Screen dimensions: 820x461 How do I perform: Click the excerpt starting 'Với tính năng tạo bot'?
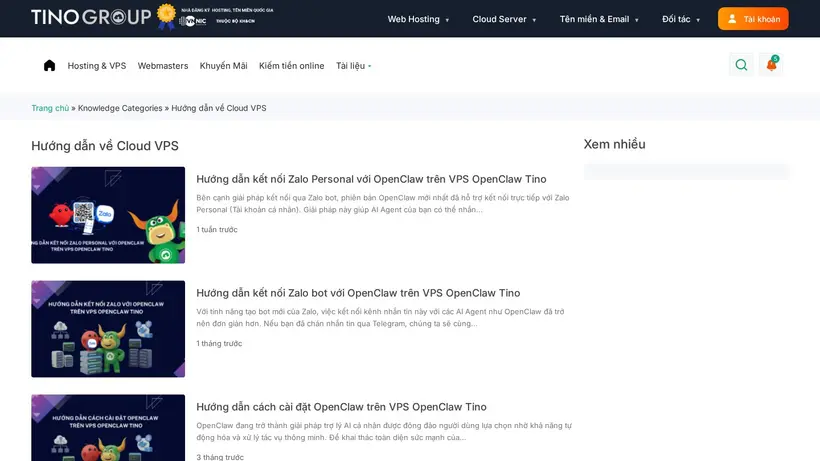coord(380,318)
